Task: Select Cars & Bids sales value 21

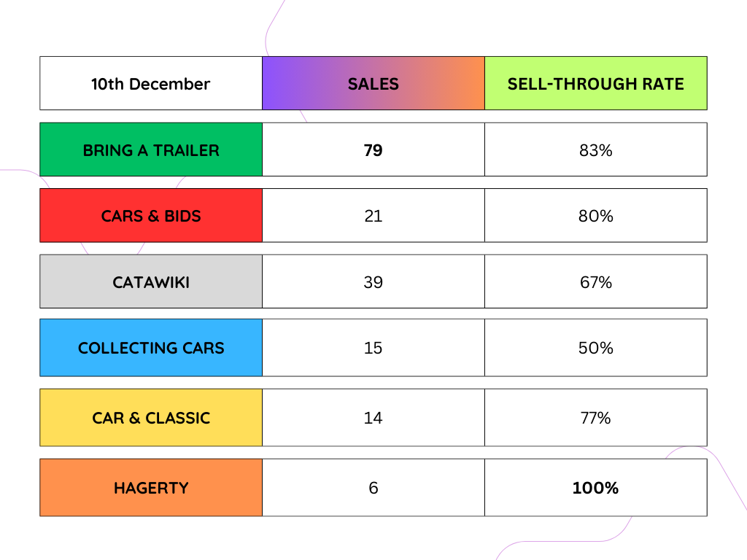Action: (373, 215)
